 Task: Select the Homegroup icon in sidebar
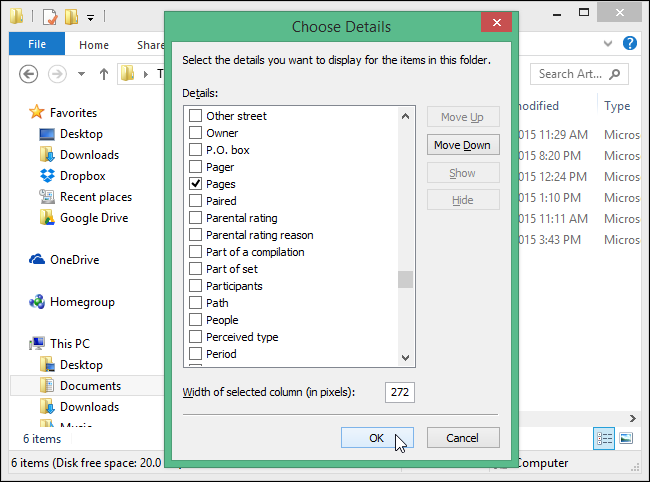37,302
